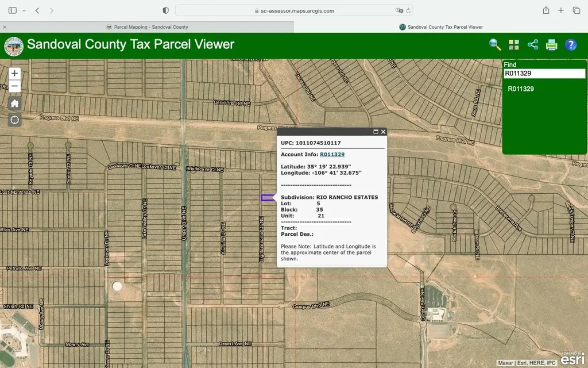Open Help via the question mark icon
588x368 pixels.
click(x=570, y=45)
